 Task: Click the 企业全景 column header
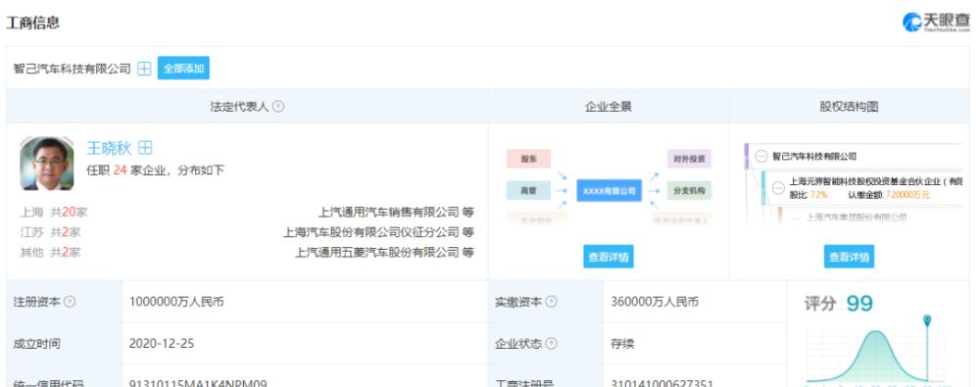point(609,106)
